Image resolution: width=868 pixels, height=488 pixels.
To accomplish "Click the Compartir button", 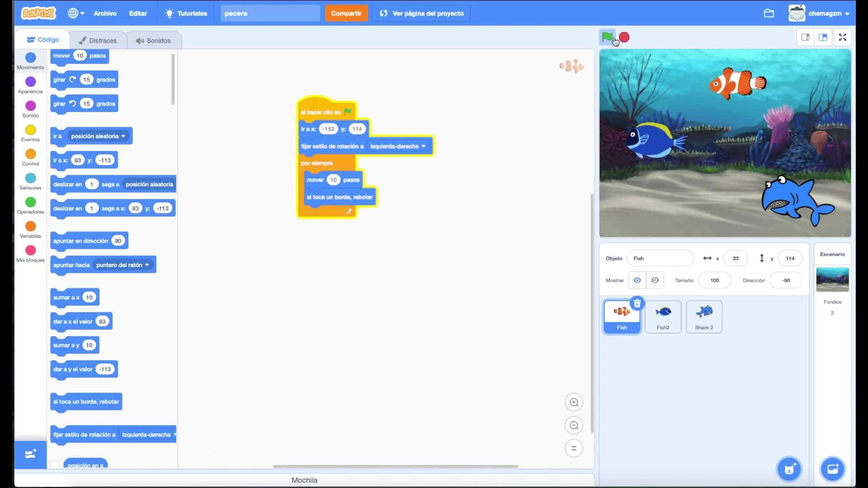I will (x=346, y=13).
